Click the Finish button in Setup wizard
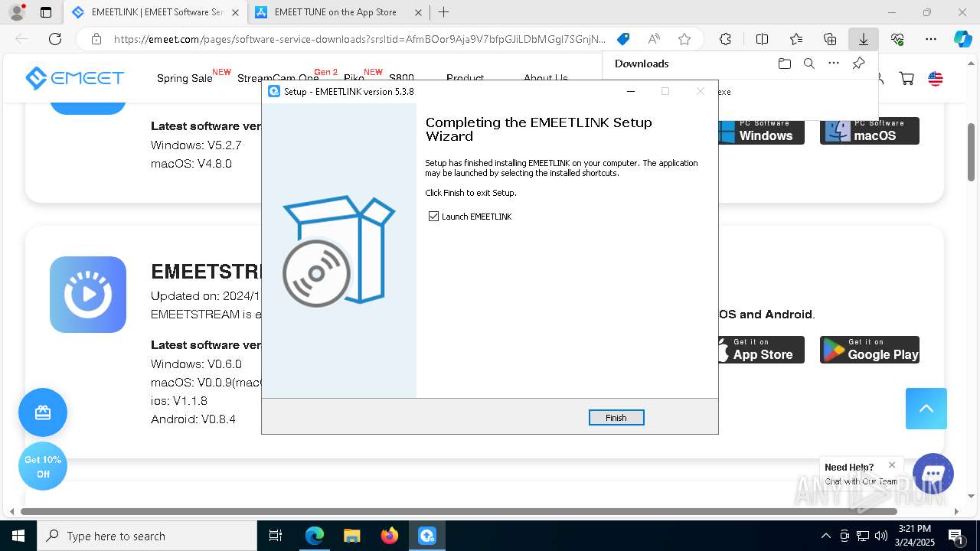The image size is (980, 551). (616, 418)
